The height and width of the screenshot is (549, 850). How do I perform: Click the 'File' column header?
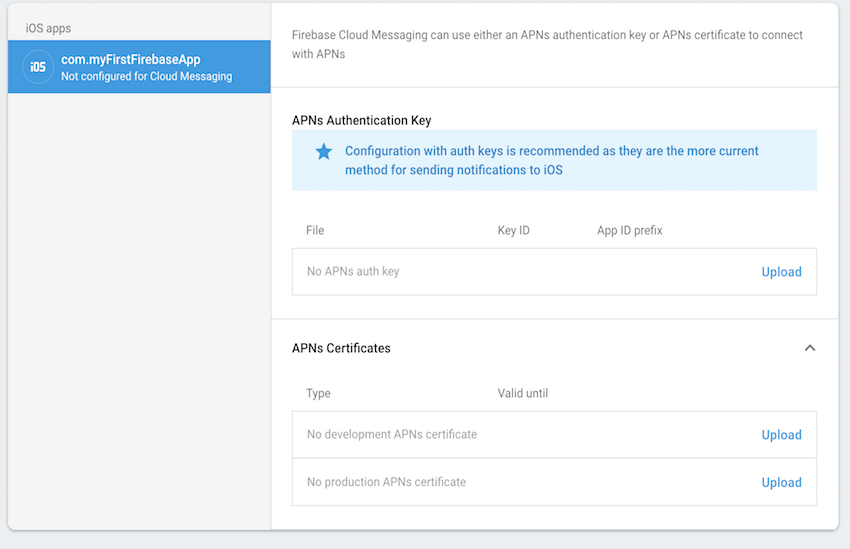[314, 230]
